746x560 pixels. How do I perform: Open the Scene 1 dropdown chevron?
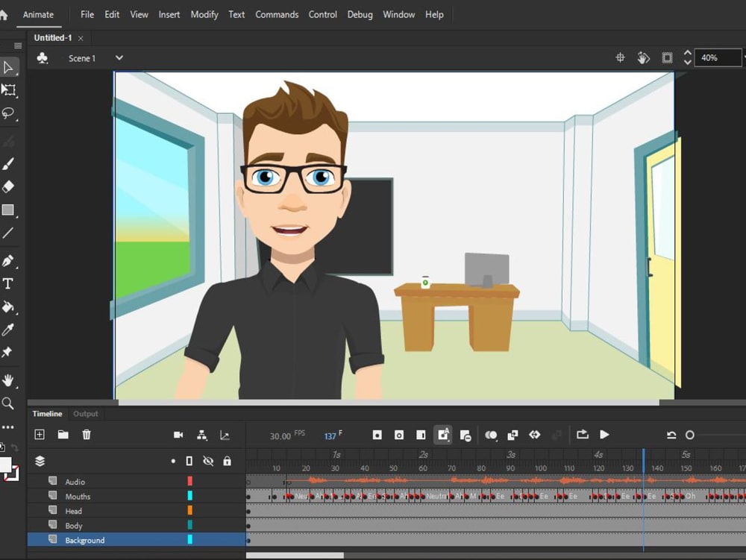tap(119, 58)
